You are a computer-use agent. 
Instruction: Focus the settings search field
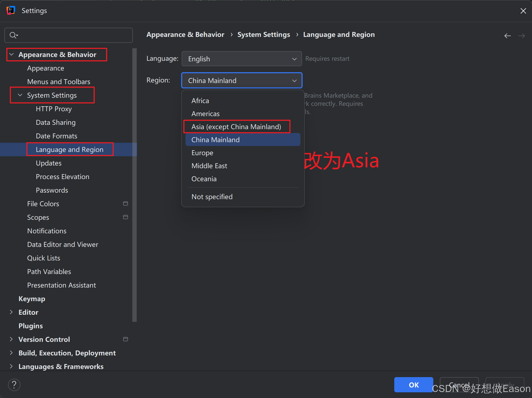pyautogui.click(x=73, y=35)
